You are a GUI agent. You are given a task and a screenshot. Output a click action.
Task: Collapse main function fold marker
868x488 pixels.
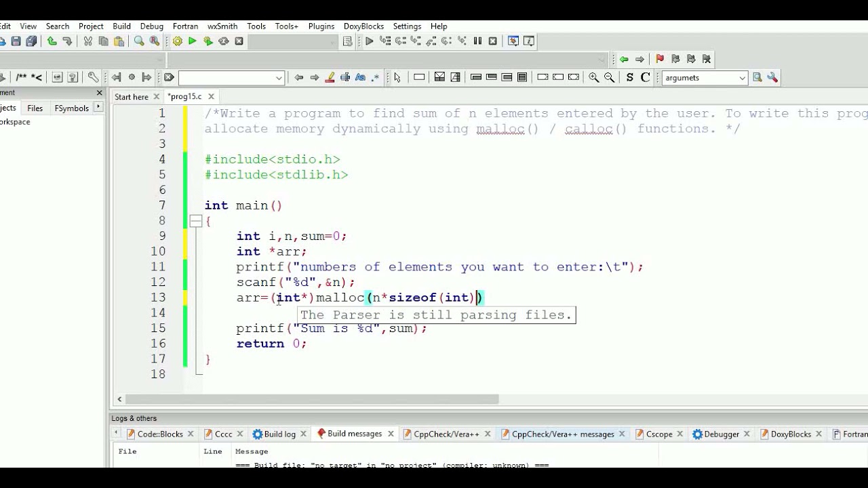coord(195,221)
